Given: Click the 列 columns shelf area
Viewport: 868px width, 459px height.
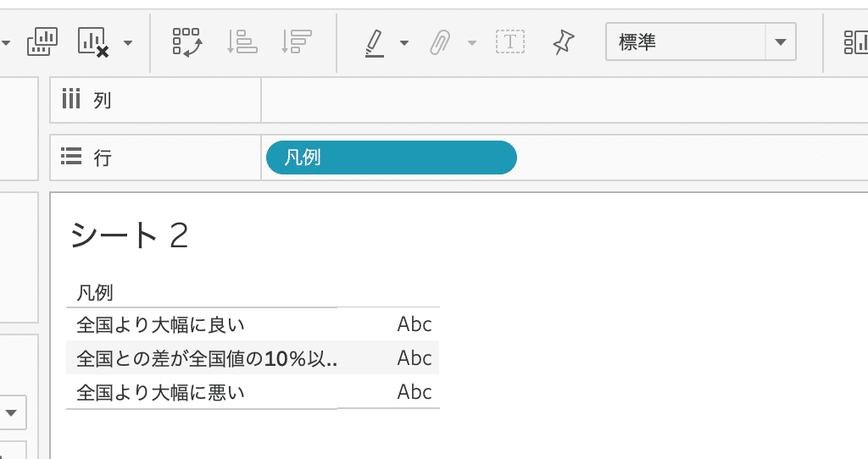Looking at the screenshot, I should pos(564,100).
